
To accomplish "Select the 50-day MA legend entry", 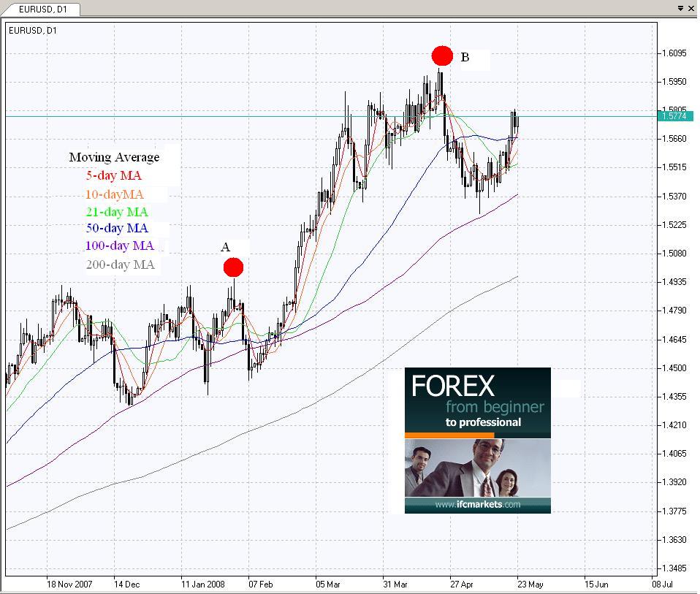I will (117, 228).
